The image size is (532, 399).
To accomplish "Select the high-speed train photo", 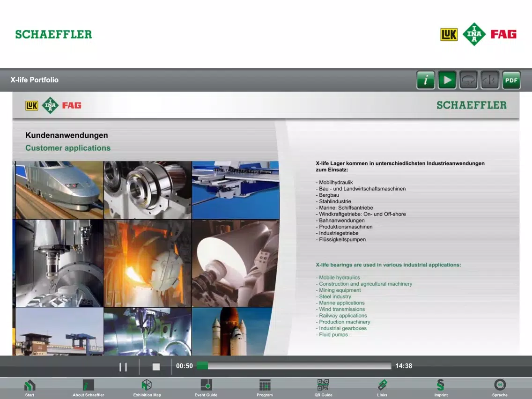I will [59, 190].
